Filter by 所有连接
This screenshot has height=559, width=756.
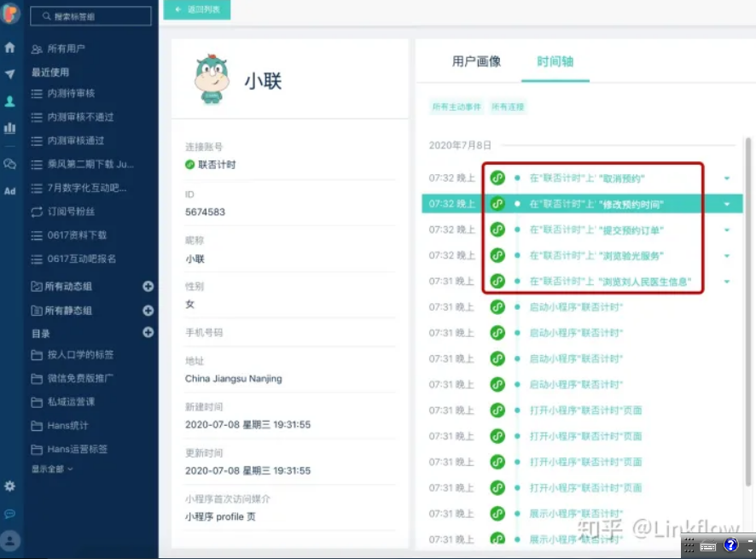(508, 107)
